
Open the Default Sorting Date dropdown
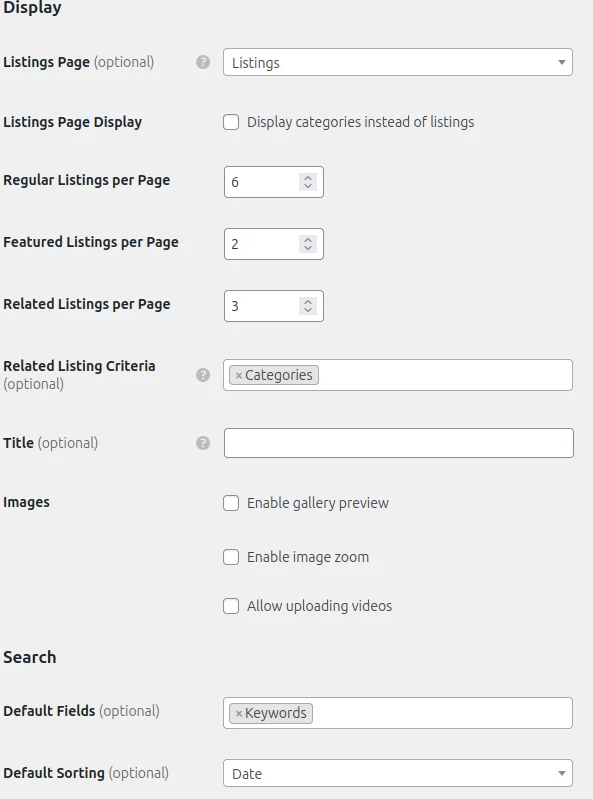click(398, 773)
